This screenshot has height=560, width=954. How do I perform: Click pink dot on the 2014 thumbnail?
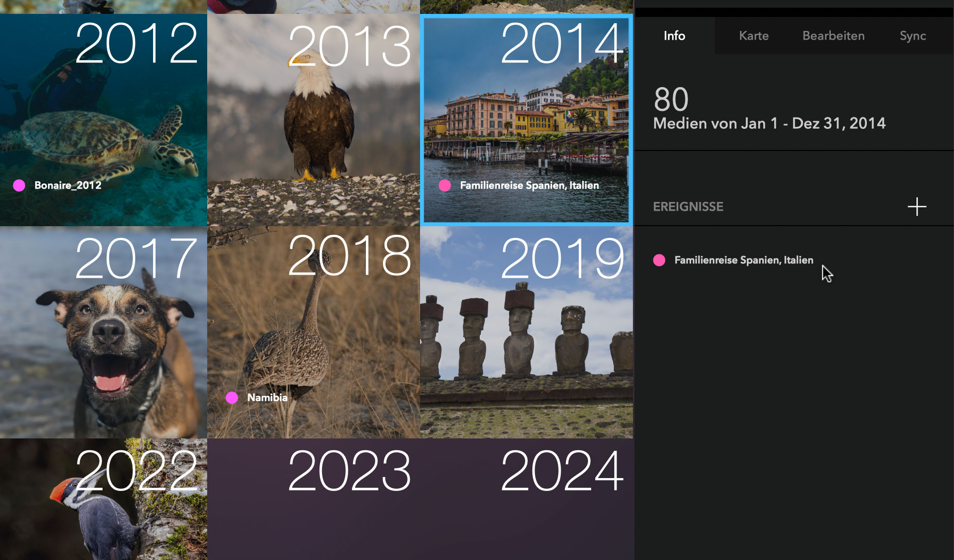[445, 185]
